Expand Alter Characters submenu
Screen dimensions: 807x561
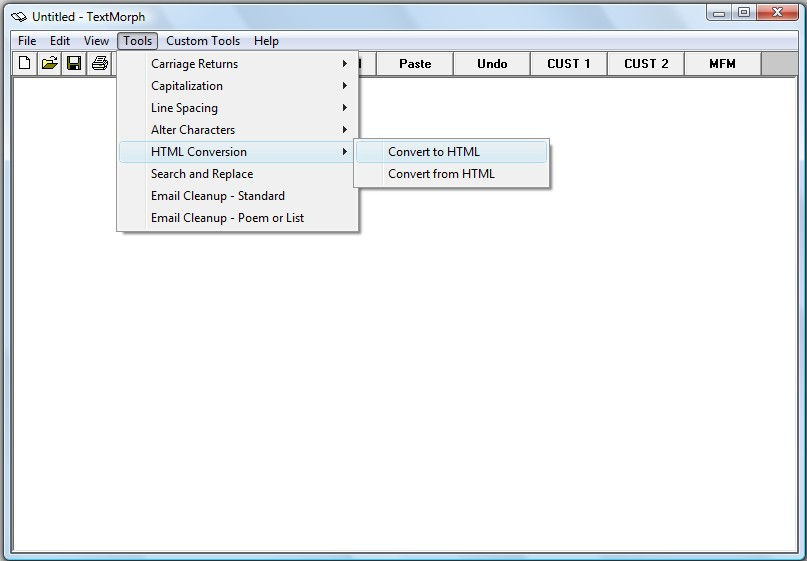pyautogui.click(x=237, y=130)
